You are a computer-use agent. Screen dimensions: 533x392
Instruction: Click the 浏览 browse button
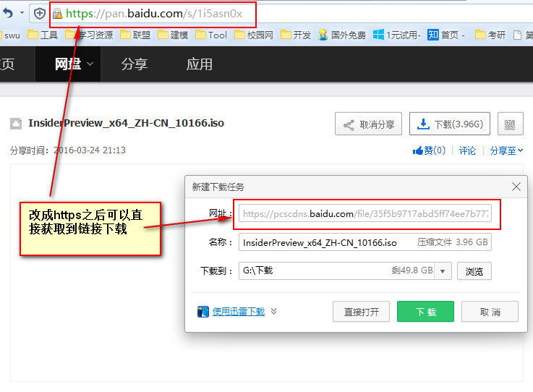click(x=474, y=271)
